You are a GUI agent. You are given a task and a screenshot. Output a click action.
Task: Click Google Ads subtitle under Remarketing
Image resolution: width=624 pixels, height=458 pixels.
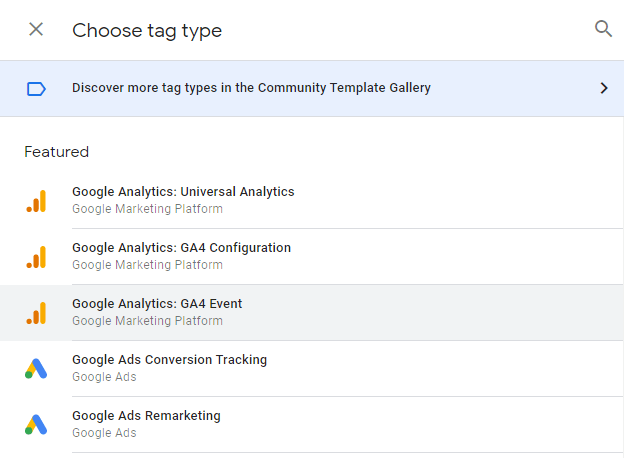point(104,433)
